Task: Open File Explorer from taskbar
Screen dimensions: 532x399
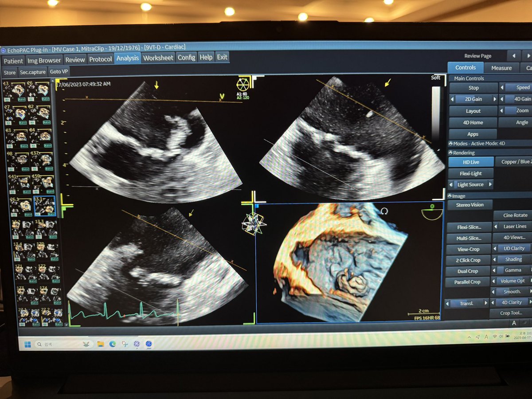Action: pos(100,344)
